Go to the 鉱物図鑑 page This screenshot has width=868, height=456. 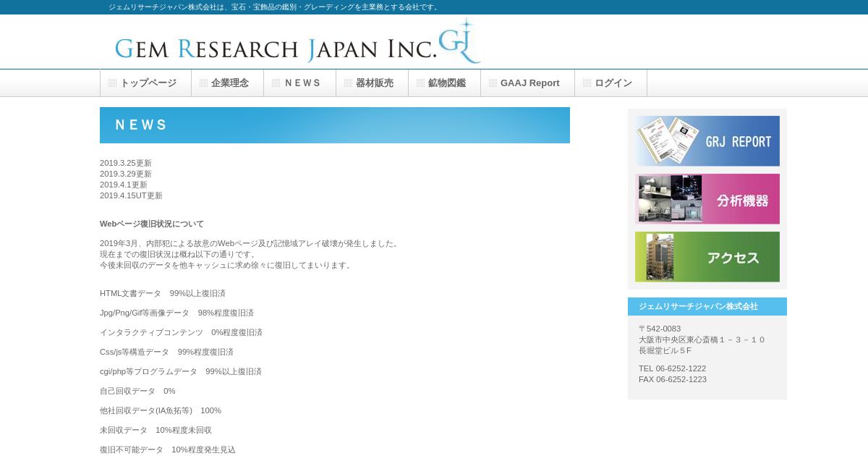(x=445, y=83)
